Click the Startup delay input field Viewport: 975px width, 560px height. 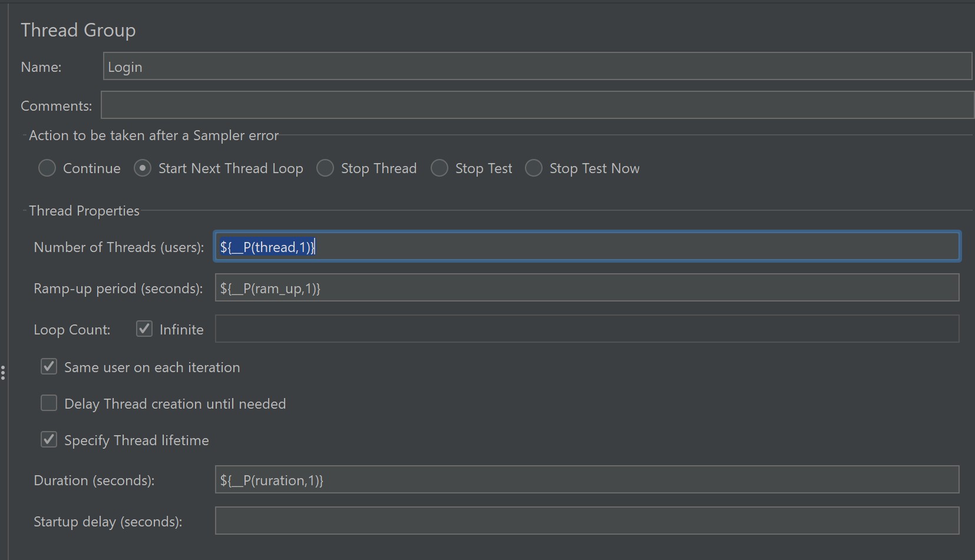point(586,521)
